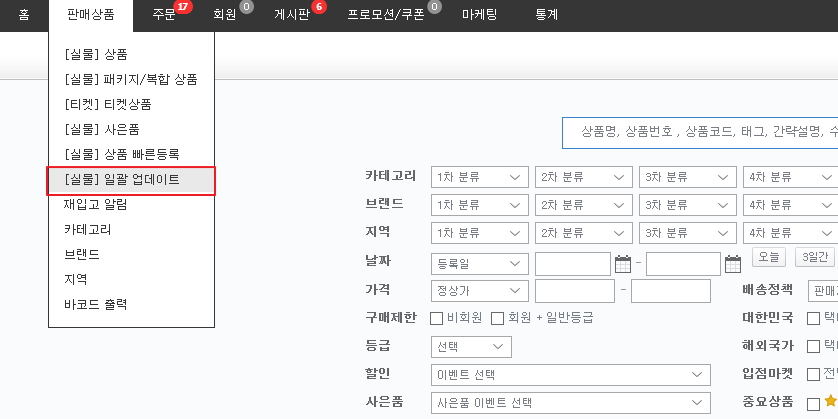This screenshot has width=838, height=419.
Task: Open the 배송정책 dropdown
Action: click(823, 291)
